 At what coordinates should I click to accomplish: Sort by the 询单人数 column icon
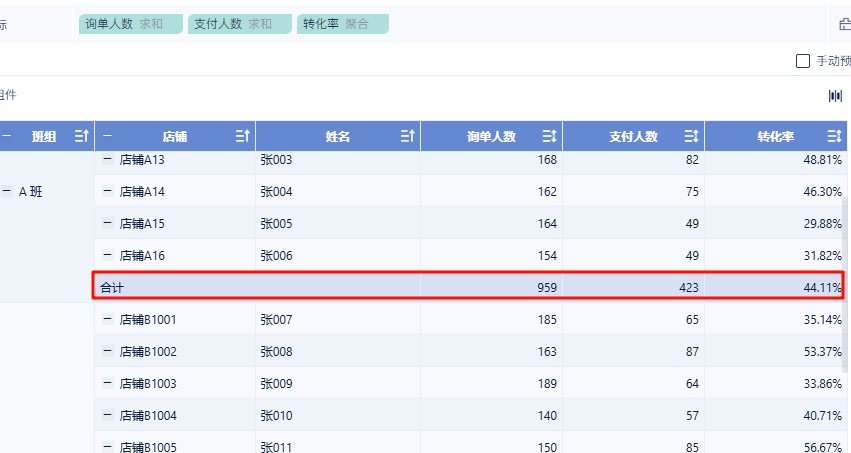(550, 136)
